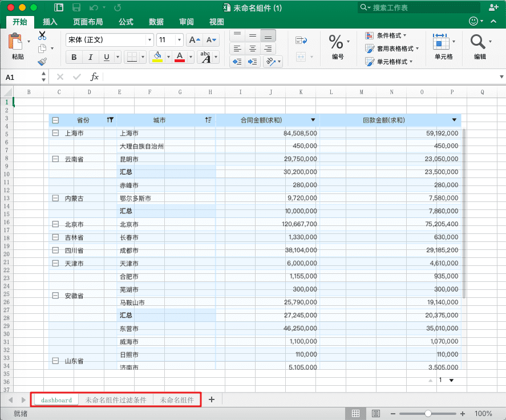Expand the 合同金额(求和) column filter dropdown
506x420 pixels.
[x=313, y=120]
